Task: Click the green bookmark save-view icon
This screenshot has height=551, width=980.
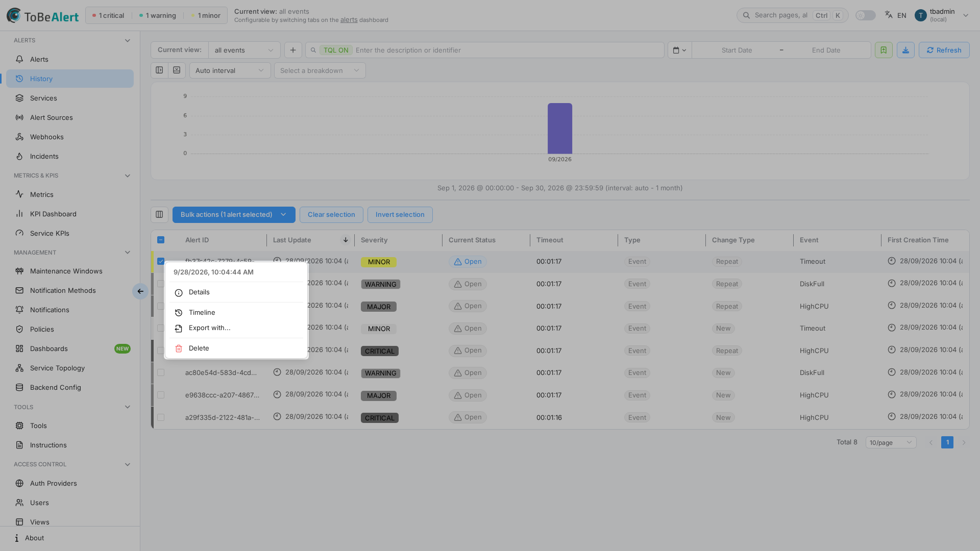Action: 884,50
